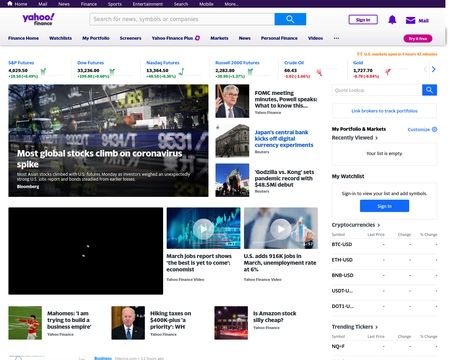Expand the Cryptocurrencies section
This screenshot has height=360, width=450.
tap(356, 225)
